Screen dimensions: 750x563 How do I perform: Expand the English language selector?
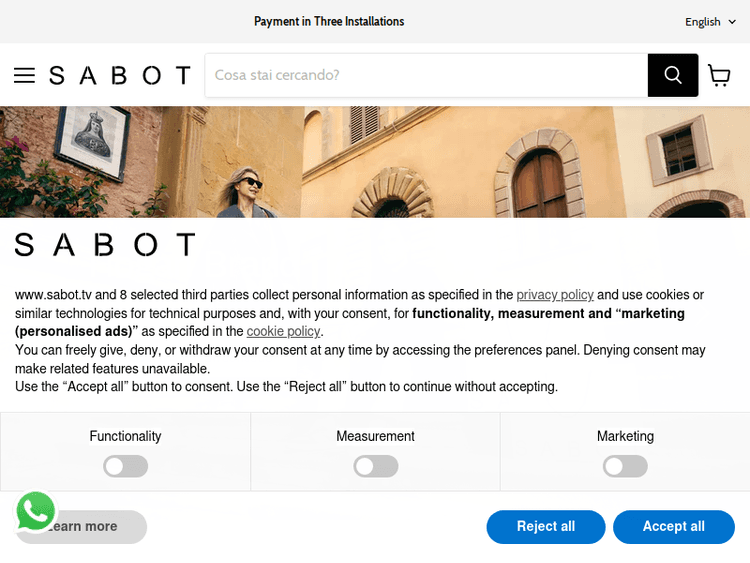click(710, 22)
